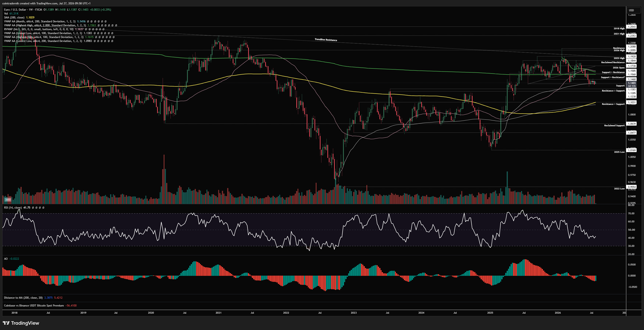The width and height of the screenshot is (644, 330).
Task: Click the 1.1738 price label
Action: click(632, 66)
